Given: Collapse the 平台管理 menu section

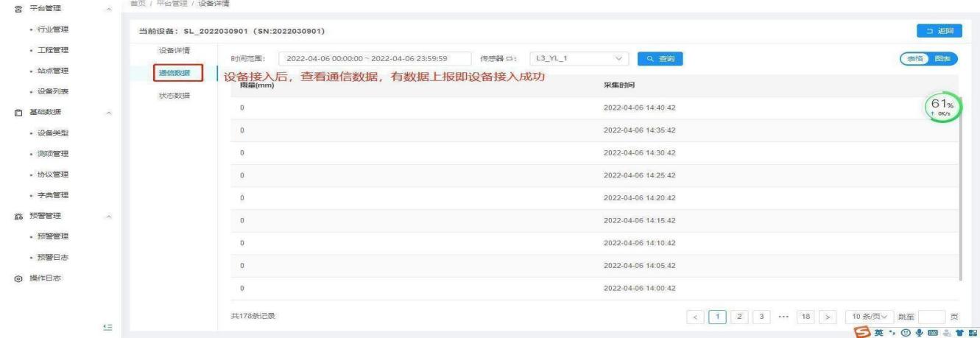Looking at the screenshot, I should click(x=110, y=8).
